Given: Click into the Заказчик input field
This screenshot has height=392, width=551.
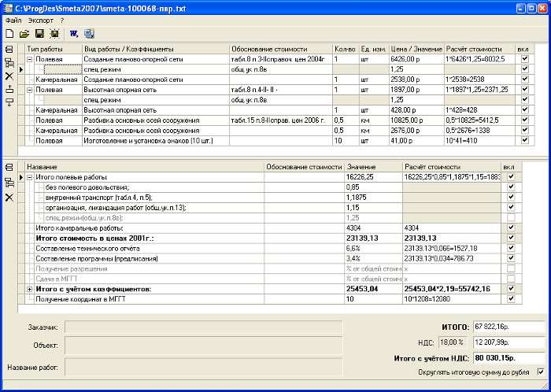Looking at the screenshot, I should [203, 327].
